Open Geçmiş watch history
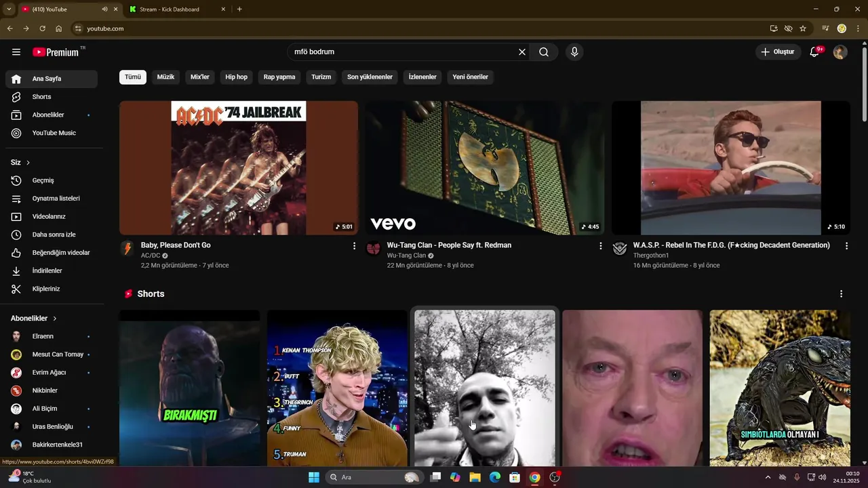This screenshot has height=488, width=868. pyautogui.click(x=52, y=180)
